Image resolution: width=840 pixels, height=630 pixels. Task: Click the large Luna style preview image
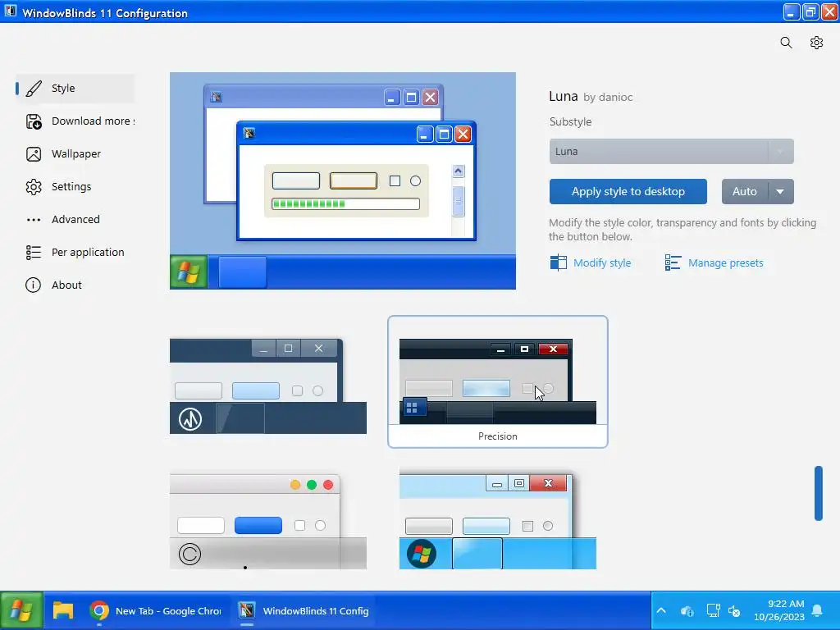(x=343, y=181)
